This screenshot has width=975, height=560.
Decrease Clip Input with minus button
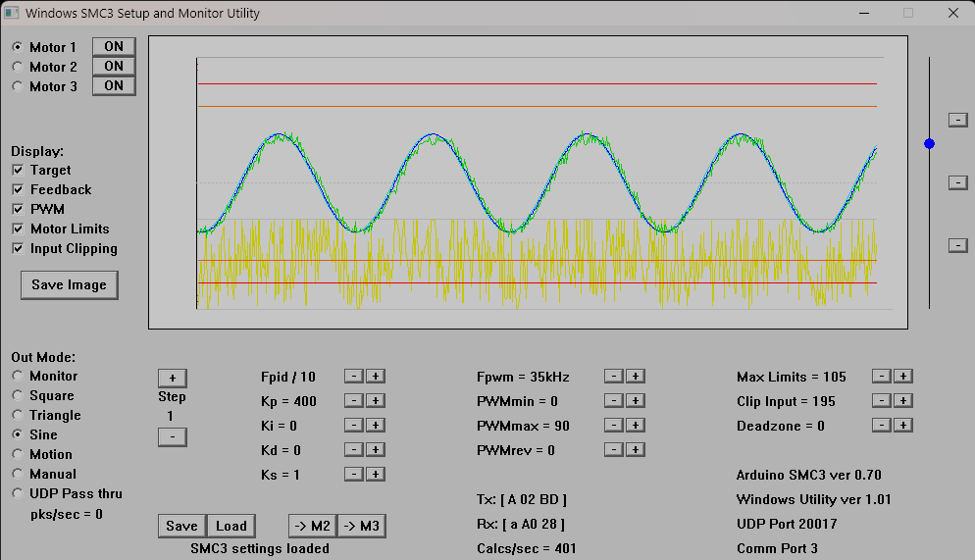click(x=882, y=400)
